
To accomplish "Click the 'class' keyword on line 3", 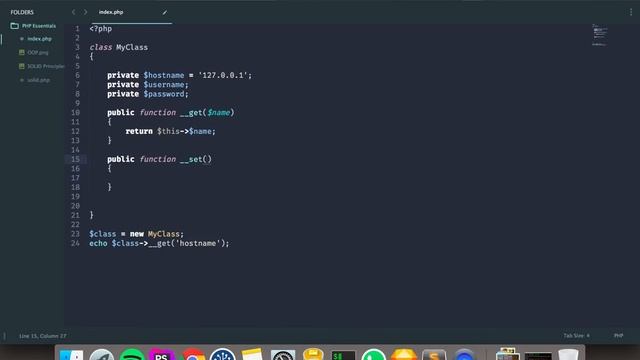I will (x=100, y=47).
